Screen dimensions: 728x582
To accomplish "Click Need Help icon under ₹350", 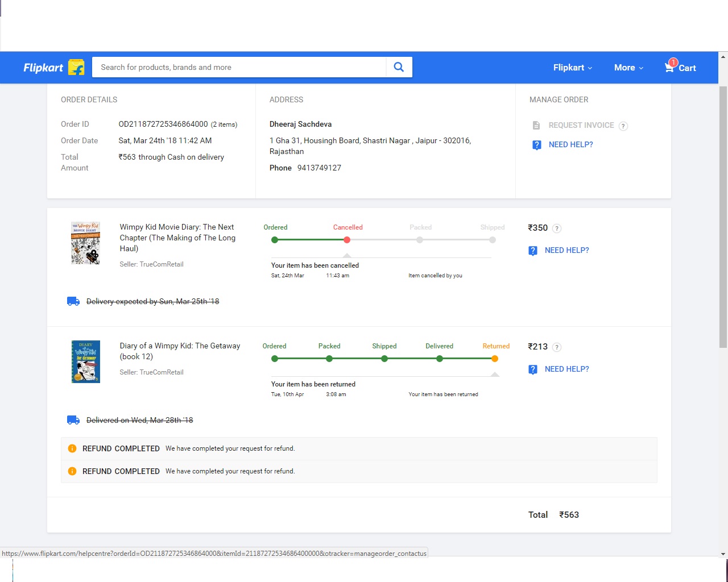I will pos(533,251).
